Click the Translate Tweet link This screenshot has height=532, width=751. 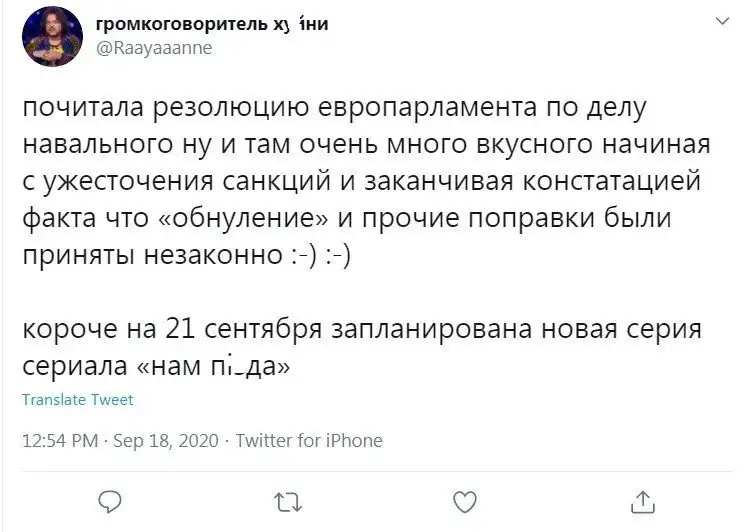77,400
